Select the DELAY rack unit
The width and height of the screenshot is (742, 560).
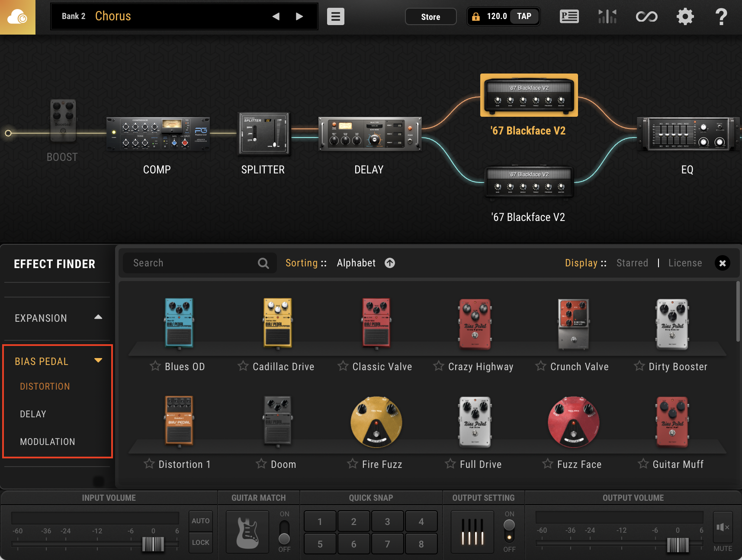pos(370,134)
